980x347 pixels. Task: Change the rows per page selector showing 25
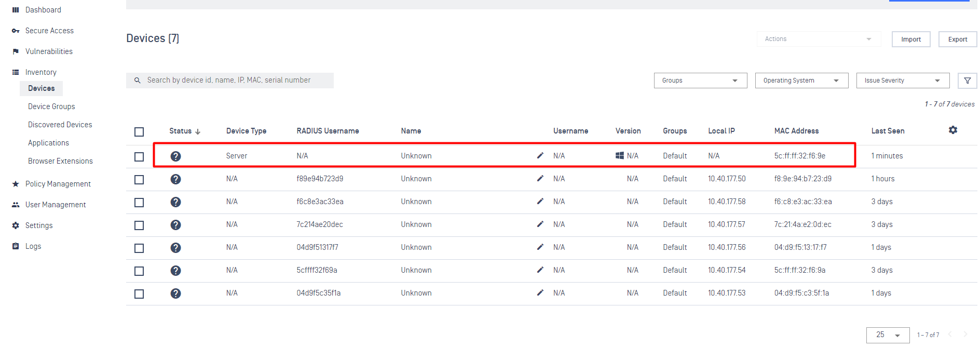888,335
